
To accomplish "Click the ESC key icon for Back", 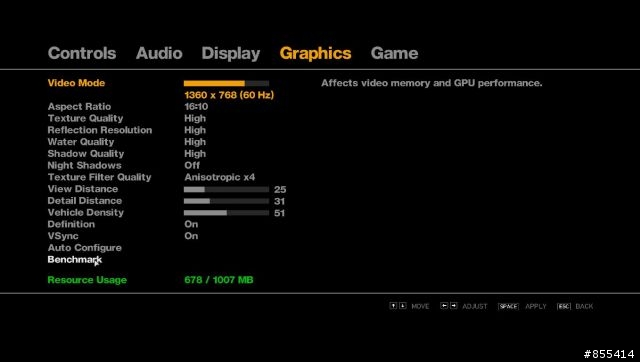I will [x=563, y=306].
